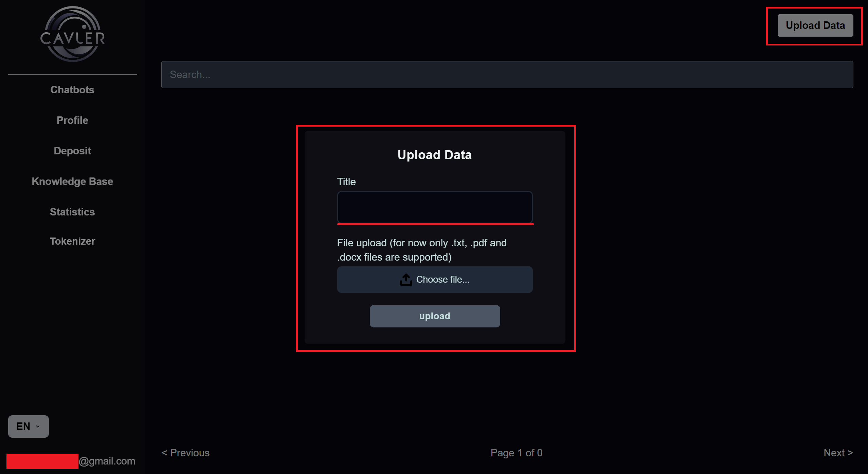Click the Statistics navigation icon
Viewport: 868px width, 474px height.
(x=72, y=212)
